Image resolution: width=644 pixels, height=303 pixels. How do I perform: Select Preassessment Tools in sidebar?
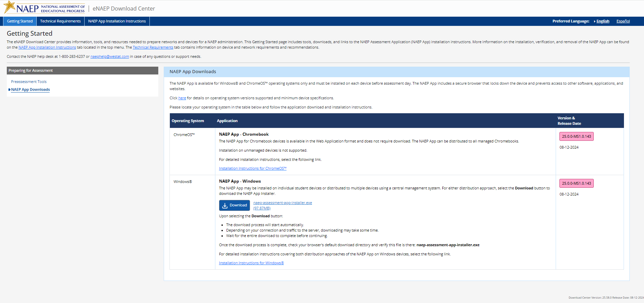click(29, 82)
